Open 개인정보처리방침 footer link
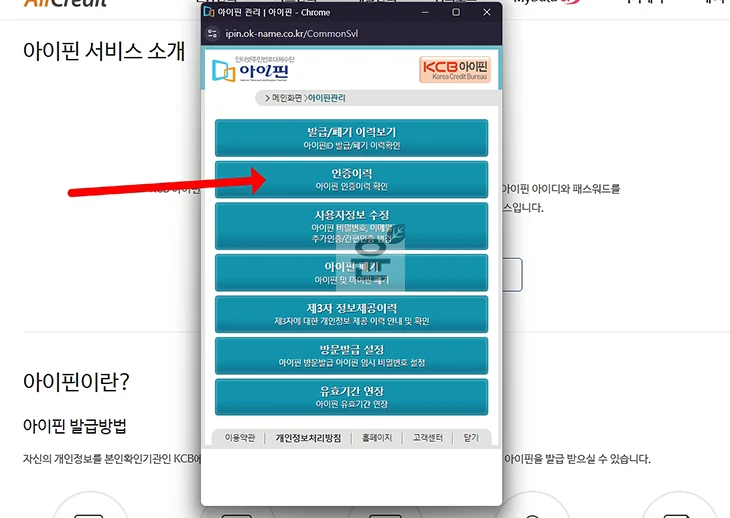 click(308, 438)
